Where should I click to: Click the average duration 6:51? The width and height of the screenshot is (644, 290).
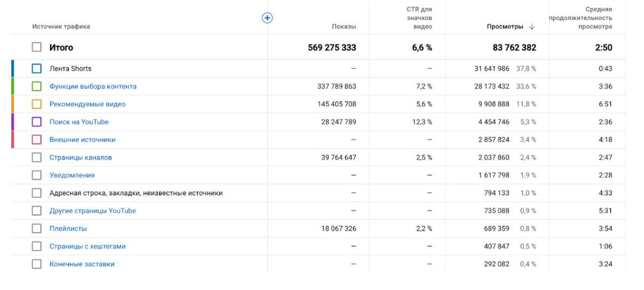(605, 104)
